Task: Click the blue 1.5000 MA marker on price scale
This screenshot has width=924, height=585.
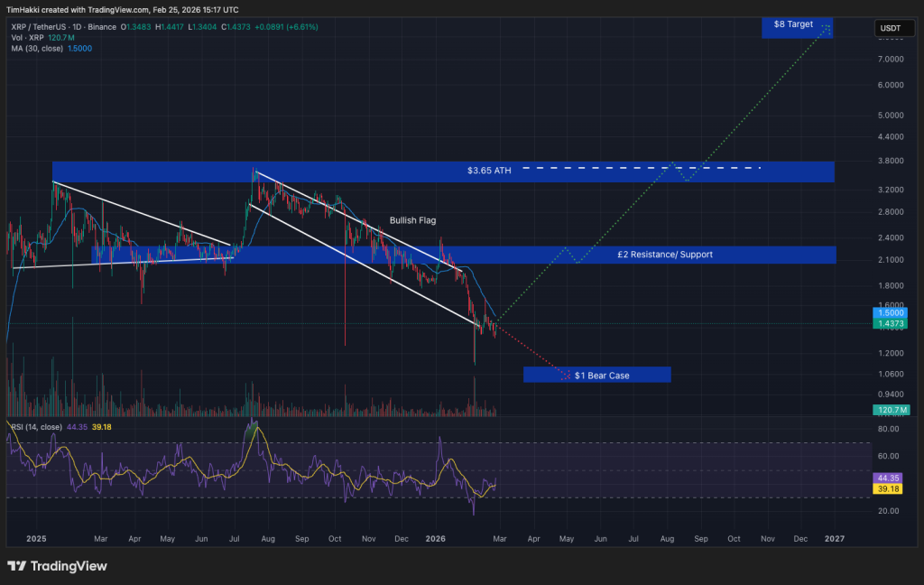Action: 890,313
